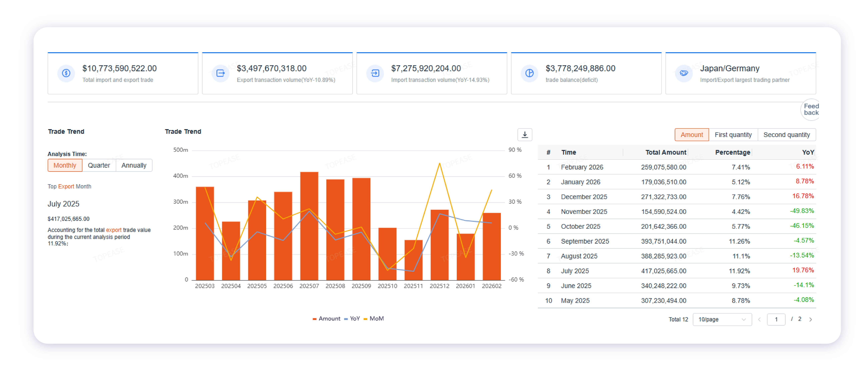Click the $7,275,920,204.00 import volume value
Image resolution: width=868 pixels, height=374 pixels.
click(x=426, y=68)
